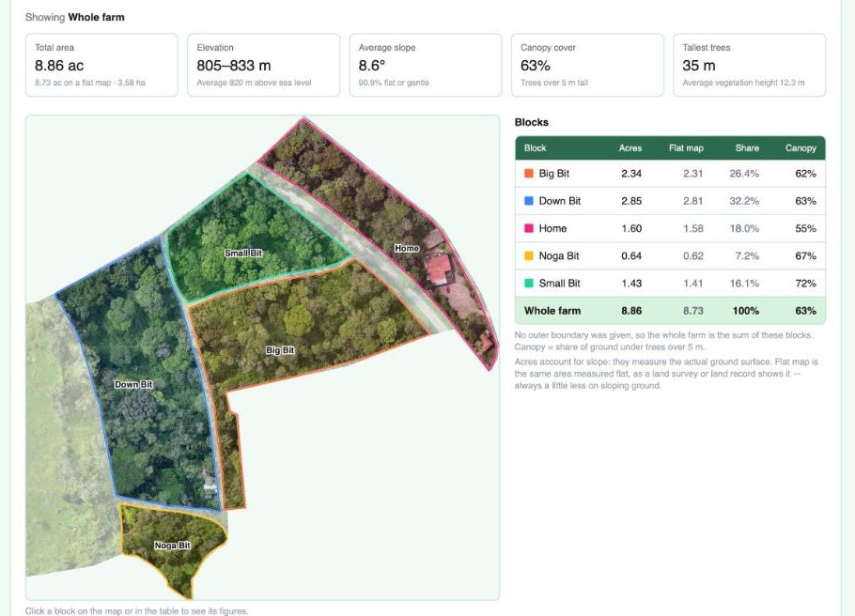This screenshot has height=616, width=855.
Task: Click the 2.85 acres value for Down Bit
Action: [631, 201]
